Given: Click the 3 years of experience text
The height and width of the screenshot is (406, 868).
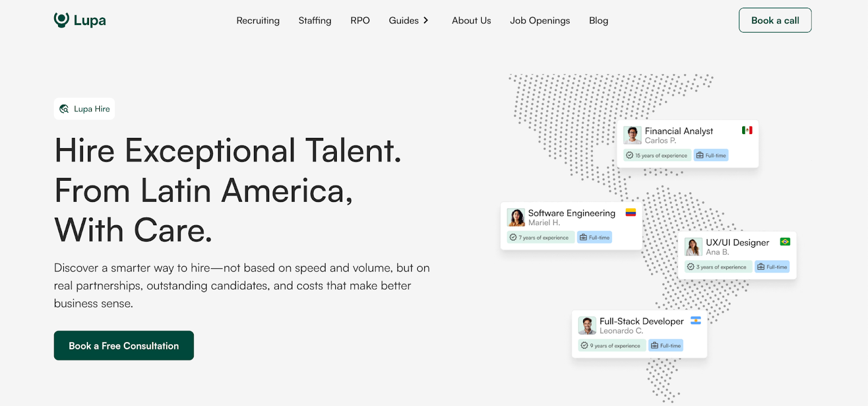Looking at the screenshot, I should [x=721, y=267].
